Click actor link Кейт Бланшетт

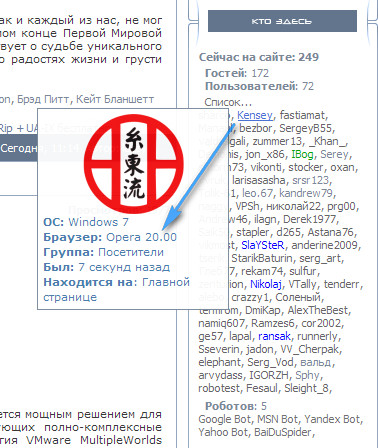pos(115,99)
